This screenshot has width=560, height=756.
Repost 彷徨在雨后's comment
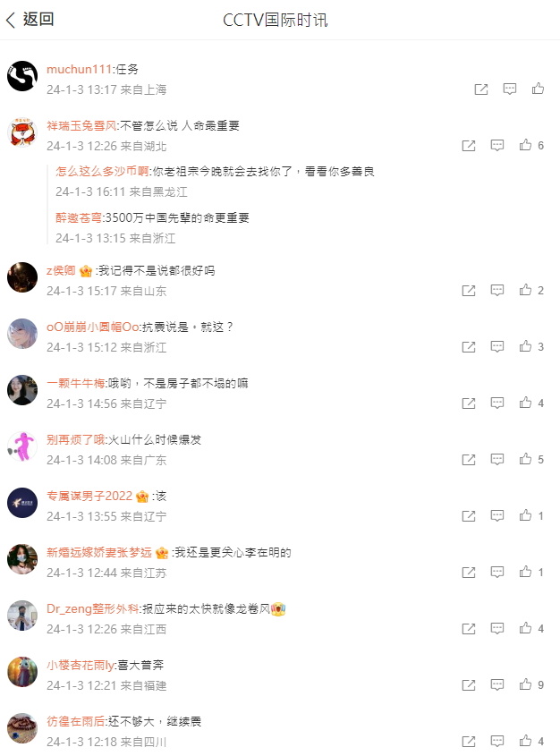click(469, 742)
